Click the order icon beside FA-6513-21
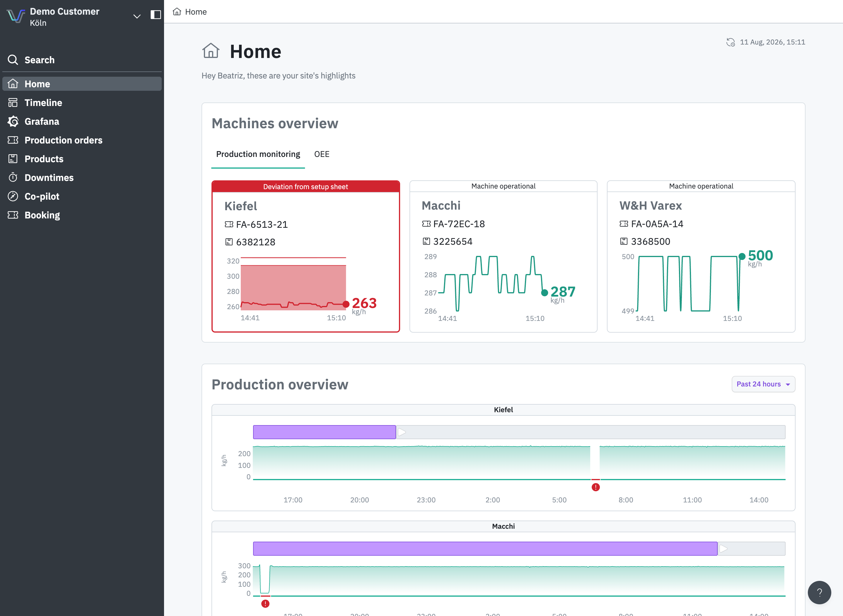The height and width of the screenshot is (616, 843). 229,225
